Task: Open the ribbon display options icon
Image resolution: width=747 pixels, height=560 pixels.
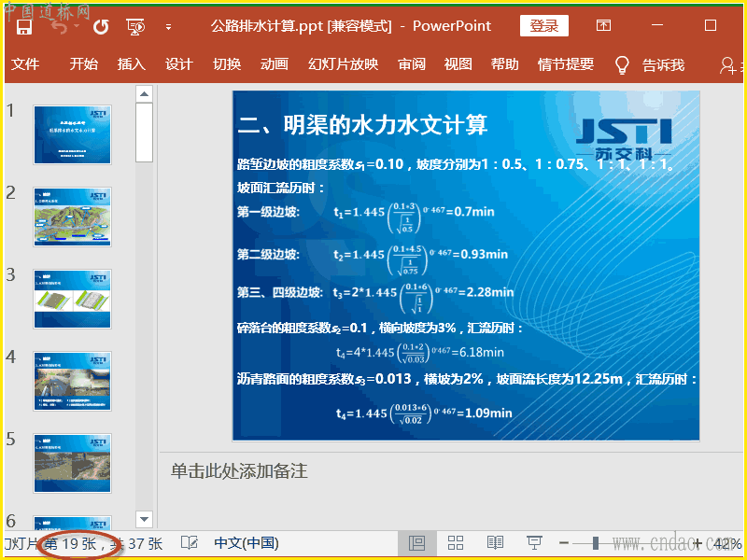Action: 604,26
